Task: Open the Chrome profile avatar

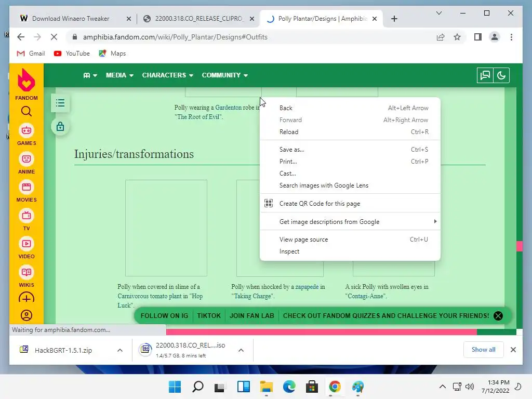Action: (x=495, y=37)
